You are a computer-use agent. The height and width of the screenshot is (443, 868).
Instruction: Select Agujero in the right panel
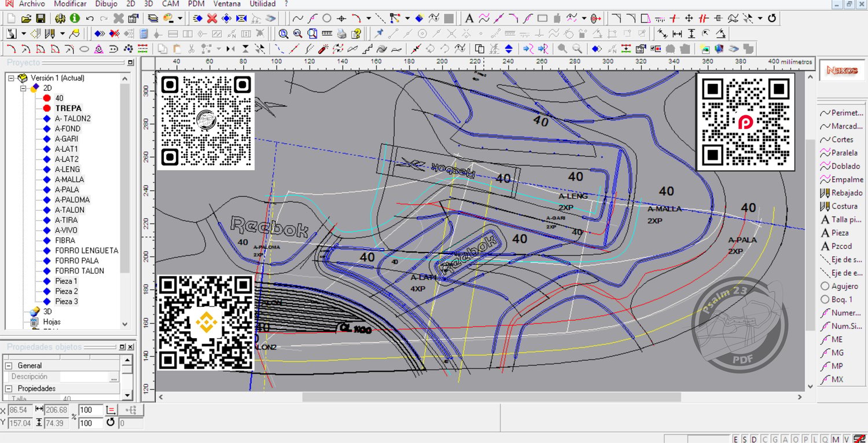(840, 286)
